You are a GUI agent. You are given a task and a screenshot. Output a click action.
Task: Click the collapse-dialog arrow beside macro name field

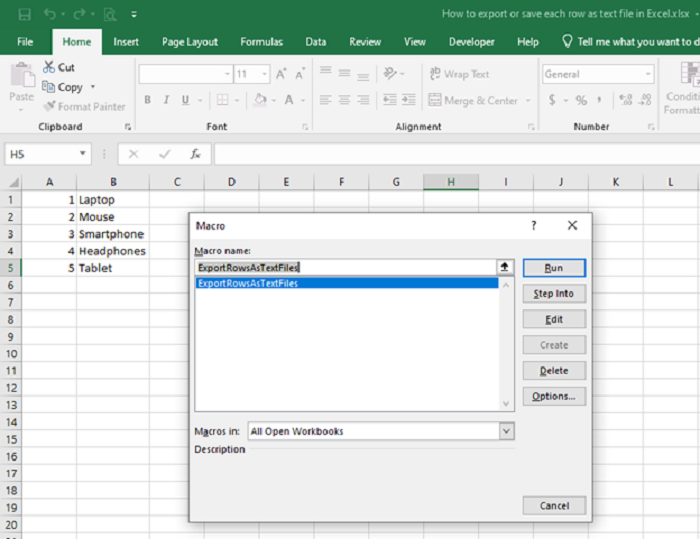click(505, 268)
